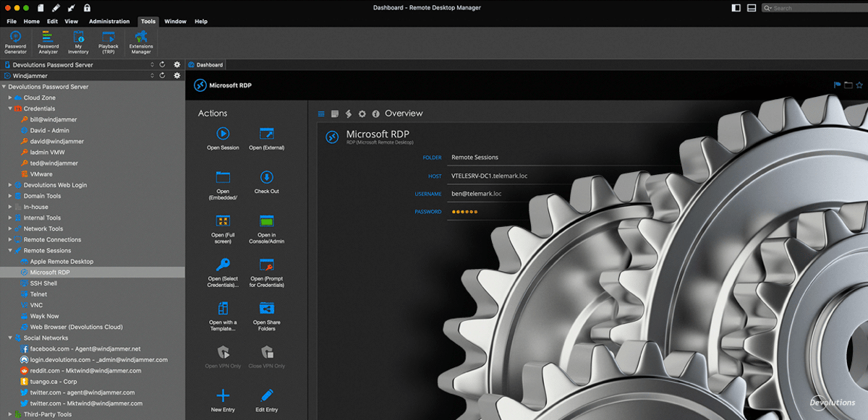
Task: Open the documentation icon beside Overview
Action: 334,113
